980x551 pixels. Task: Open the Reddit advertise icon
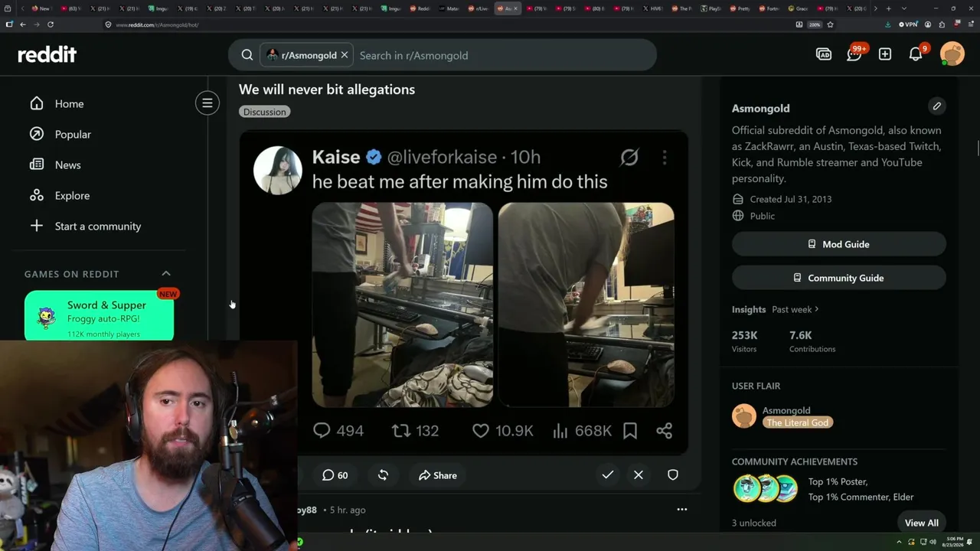click(824, 54)
